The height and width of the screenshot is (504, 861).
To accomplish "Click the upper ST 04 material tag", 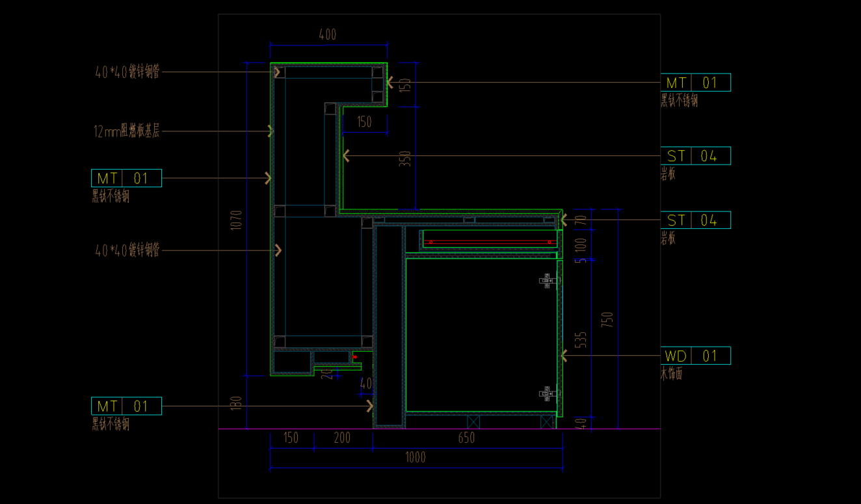I will [x=695, y=156].
